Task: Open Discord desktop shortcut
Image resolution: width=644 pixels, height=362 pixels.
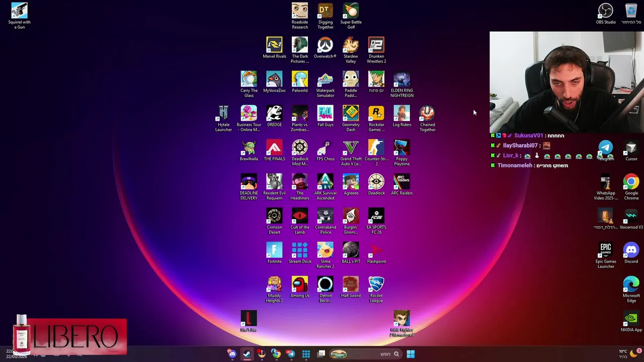Action: click(x=631, y=253)
